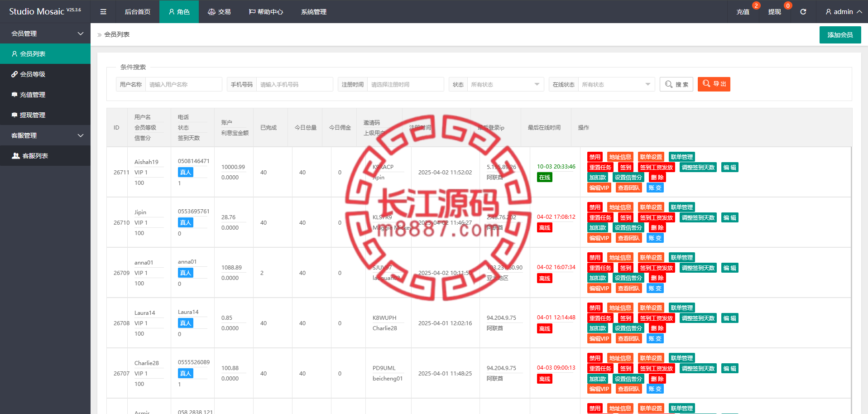
Task: Open the 交易 top menu
Action: pyautogui.click(x=219, y=12)
